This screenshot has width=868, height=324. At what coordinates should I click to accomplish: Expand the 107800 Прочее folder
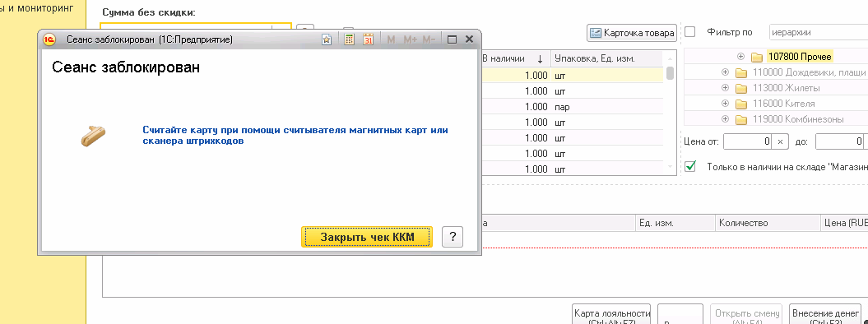click(740, 57)
